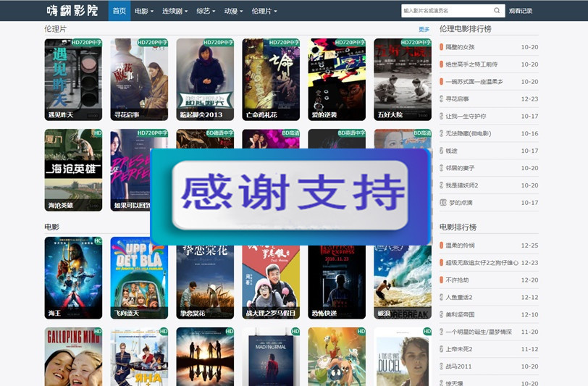Screen dimensions: 588x386
Task: Click 一碗苏式面一座温柔乡 ranking entry
Action: 474,82
